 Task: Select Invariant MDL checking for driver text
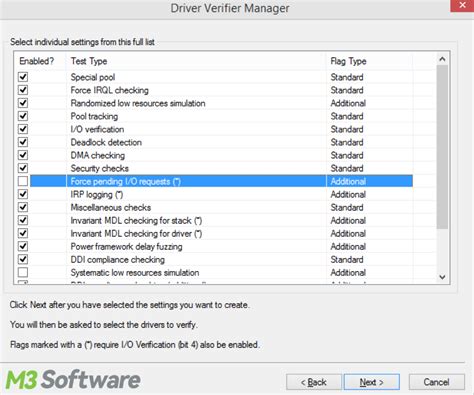point(136,233)
